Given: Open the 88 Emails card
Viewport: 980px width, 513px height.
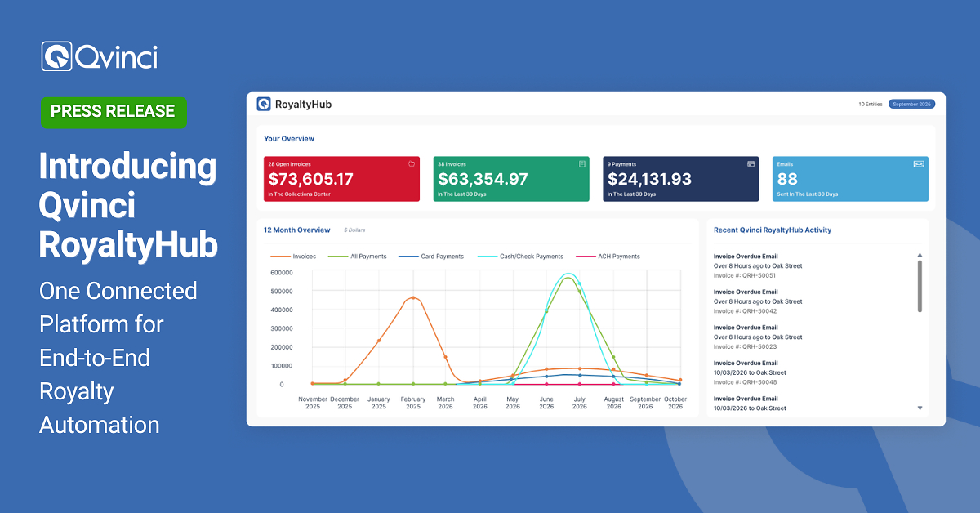Looking at the screenshot, I should click(x=850, y=179).
